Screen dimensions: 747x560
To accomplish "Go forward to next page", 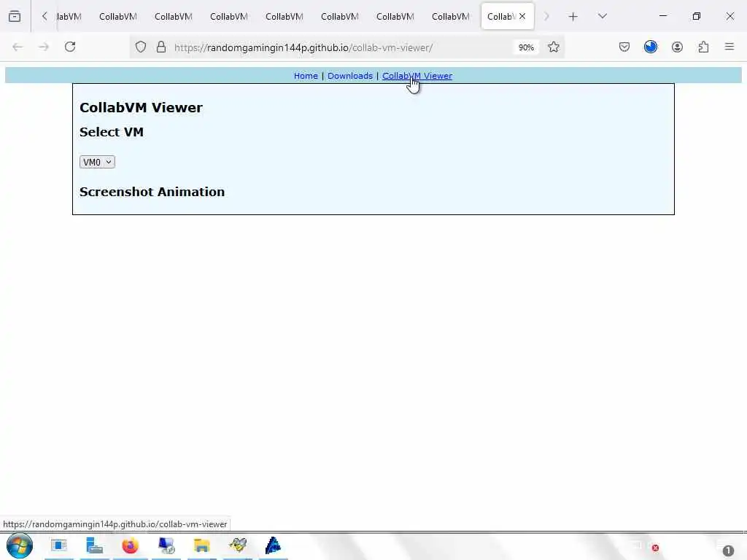I will click(x=44, y=47).
